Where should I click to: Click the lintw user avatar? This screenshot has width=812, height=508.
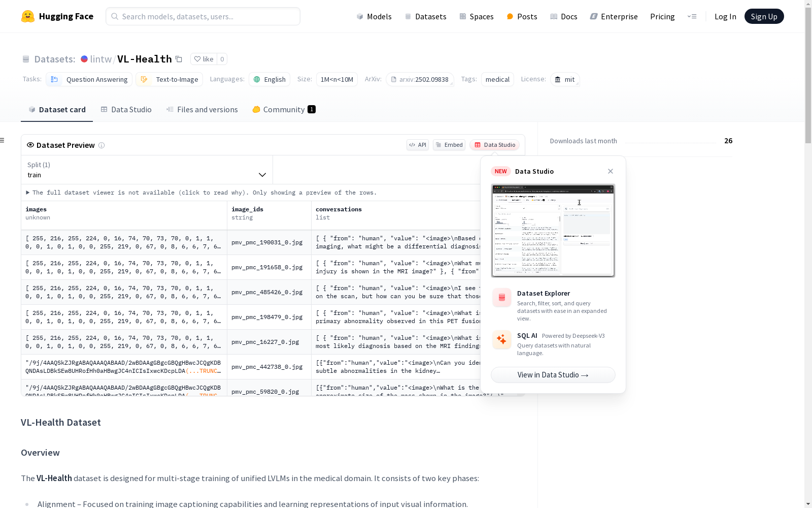coord(84,59)
